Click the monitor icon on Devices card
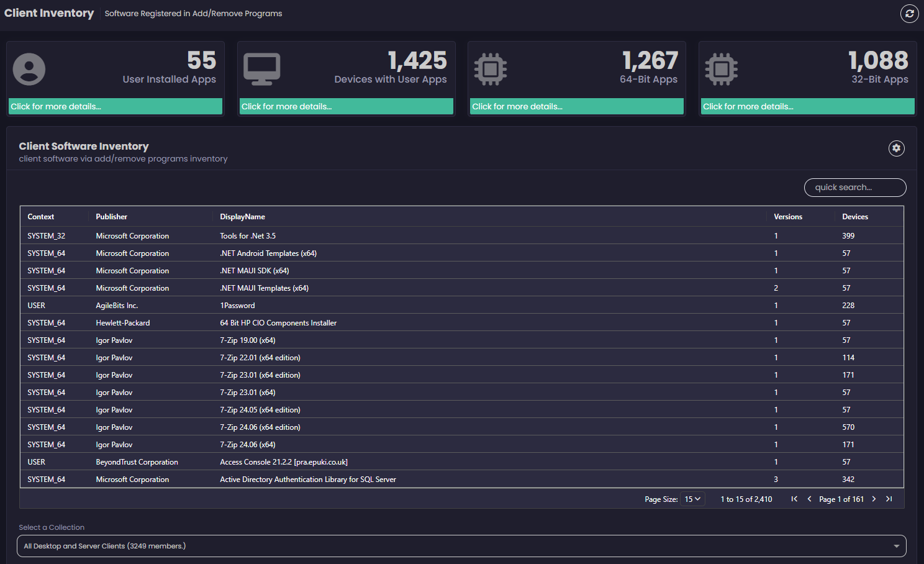Screen dimensions: 924x564 261,69
